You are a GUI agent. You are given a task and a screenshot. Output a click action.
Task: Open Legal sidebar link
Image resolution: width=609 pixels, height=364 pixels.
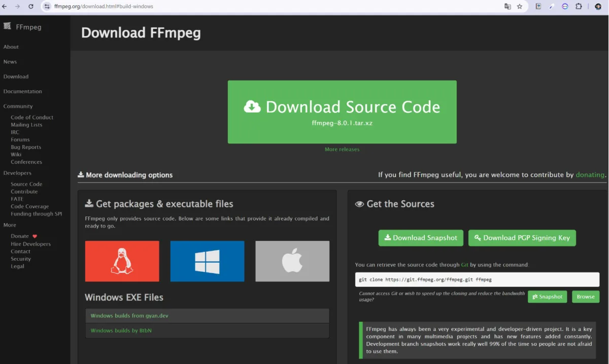click(17, 266)
